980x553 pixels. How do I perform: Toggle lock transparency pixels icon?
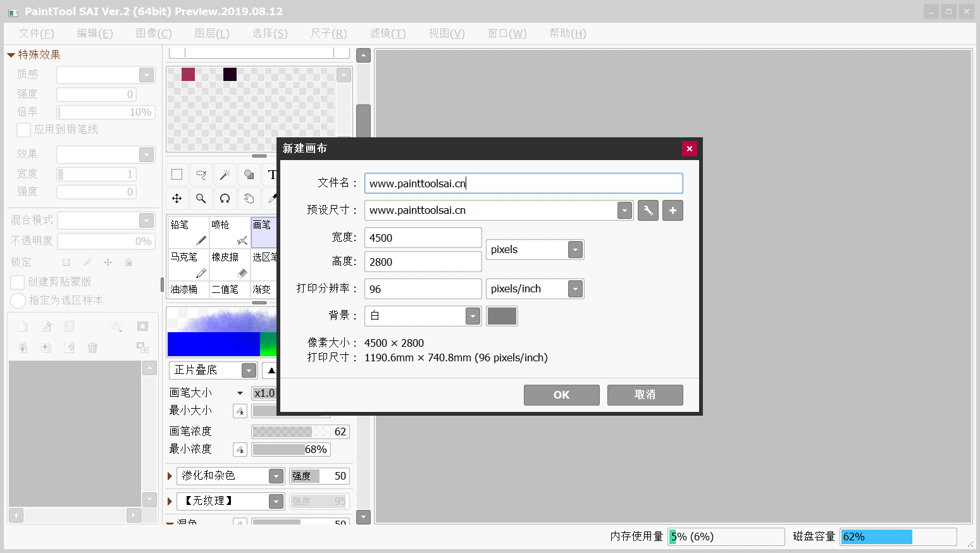66,262
